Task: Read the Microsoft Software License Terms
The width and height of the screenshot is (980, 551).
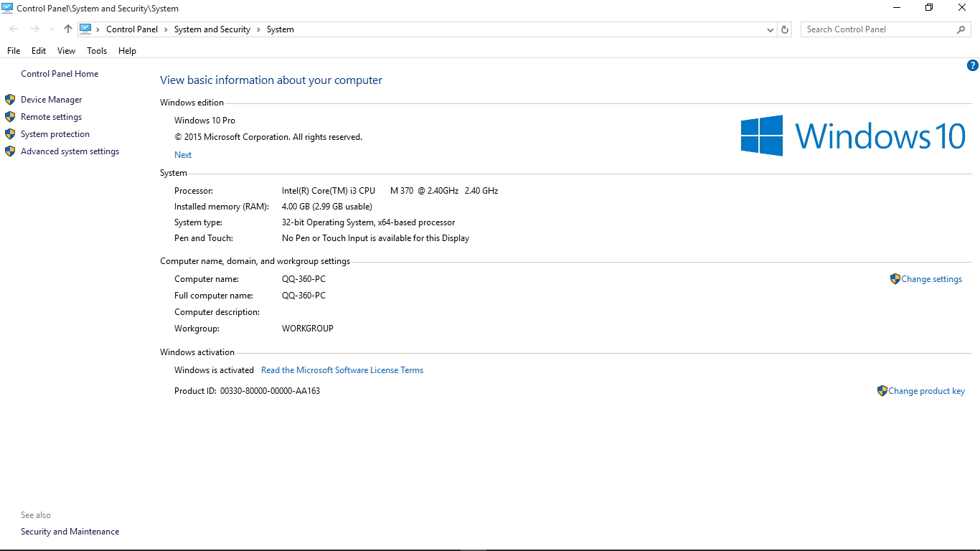Action: click(342, 370)
